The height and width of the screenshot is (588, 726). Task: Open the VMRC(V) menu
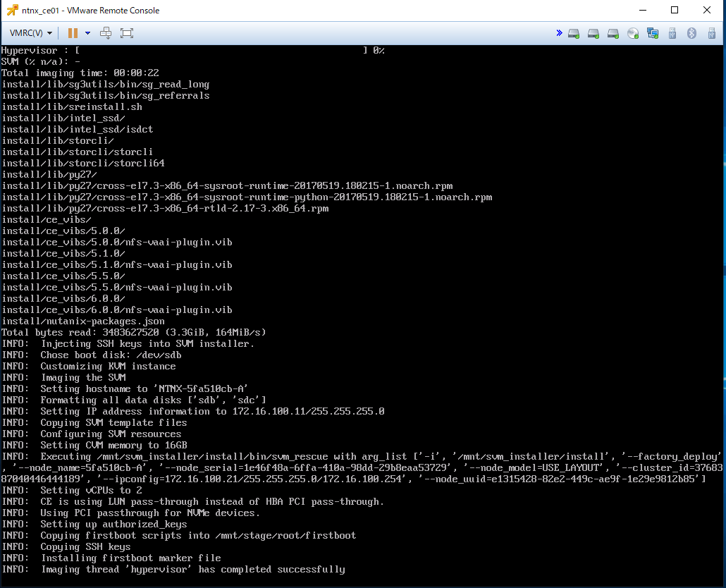point(30,33)
